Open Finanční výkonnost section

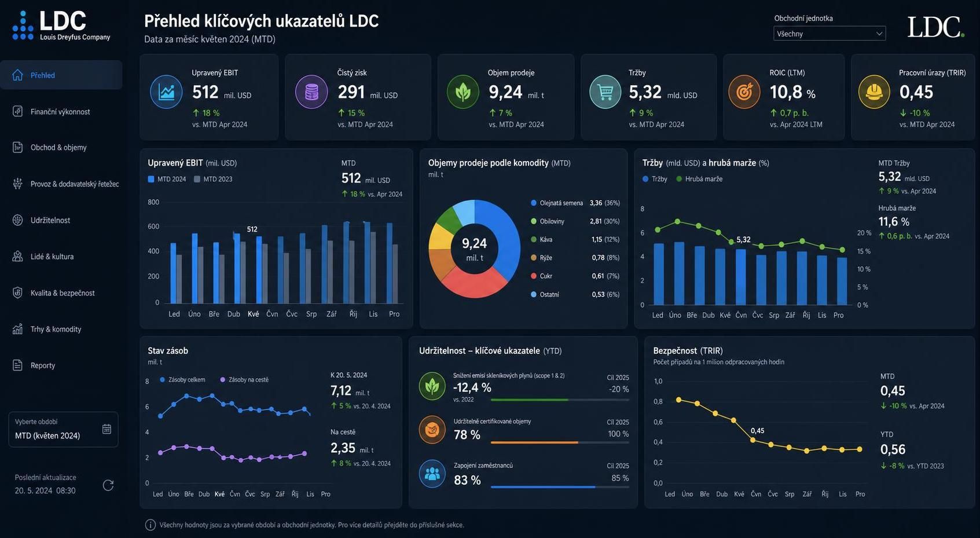[61, 111]
